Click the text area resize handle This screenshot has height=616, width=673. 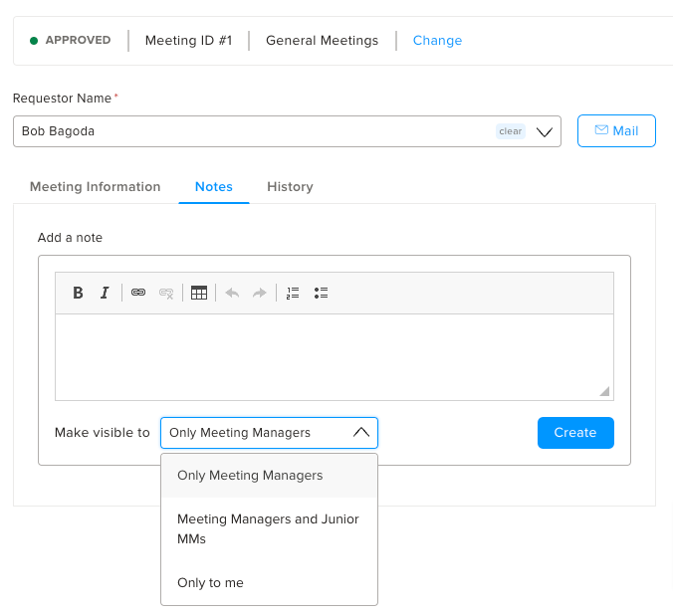(604, 391)
